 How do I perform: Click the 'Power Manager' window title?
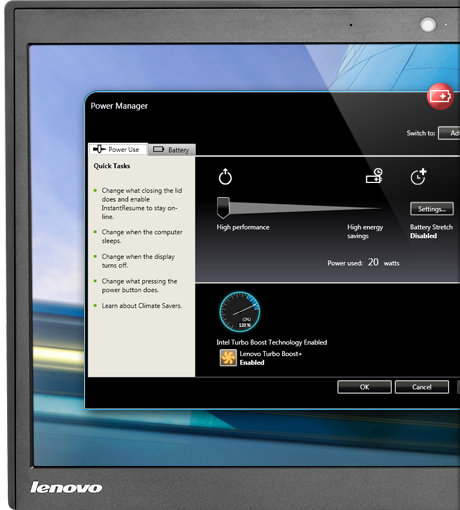click(x=119, y=106)
